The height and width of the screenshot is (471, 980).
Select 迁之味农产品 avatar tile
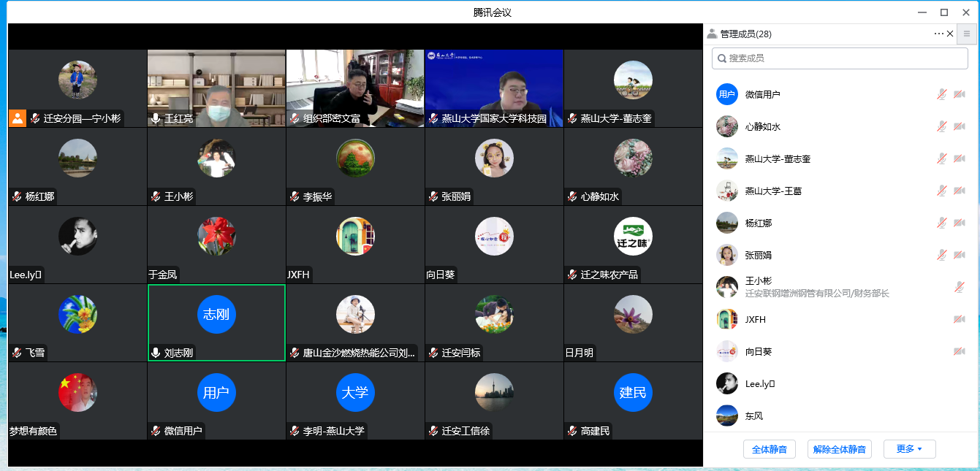(633, 245)
